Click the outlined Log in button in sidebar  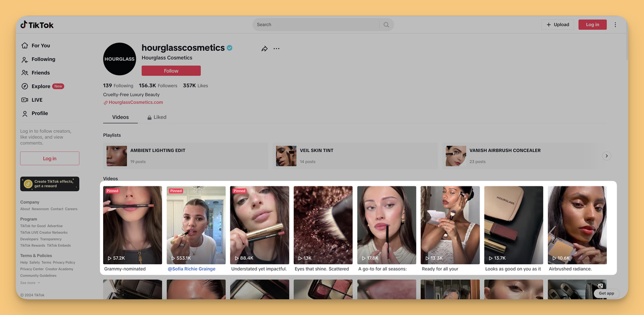pos(50,158)
